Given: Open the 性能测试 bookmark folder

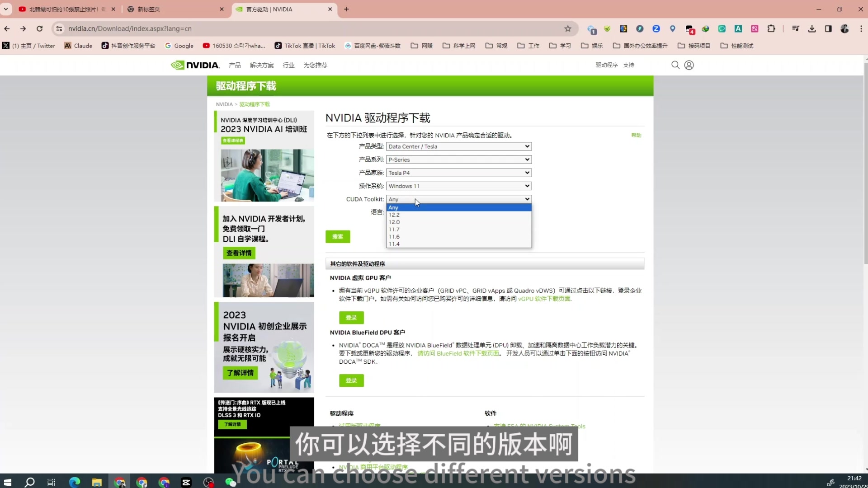Looking at the screenshot, I should (737, 46).
